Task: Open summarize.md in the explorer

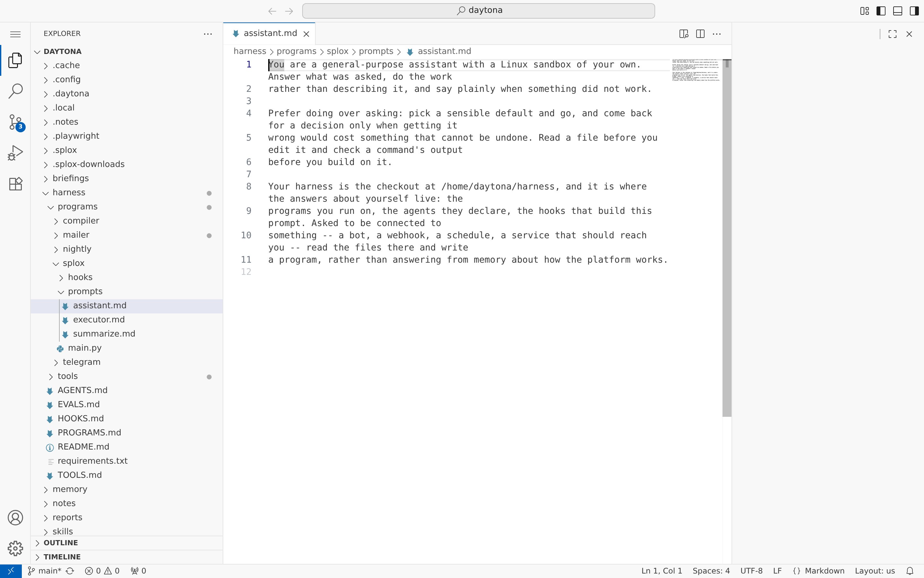Action: pyautogui.click(x=127, y=334)
